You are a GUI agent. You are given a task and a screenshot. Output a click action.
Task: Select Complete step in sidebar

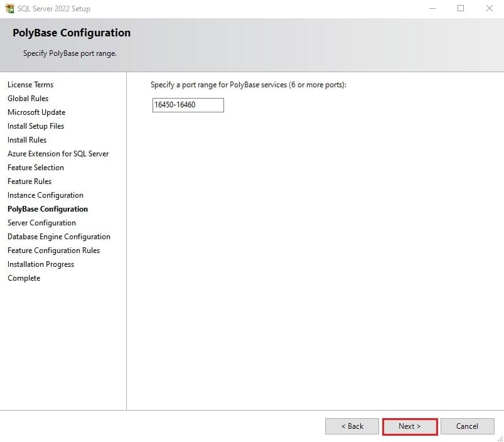pyautogui.click(x=24, y=278)
